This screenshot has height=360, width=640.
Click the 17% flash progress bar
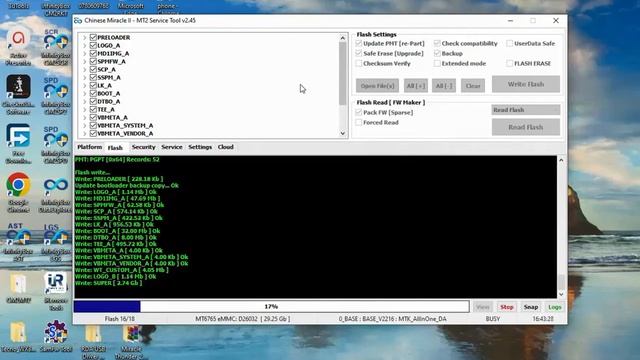click(x=271, y=307)
